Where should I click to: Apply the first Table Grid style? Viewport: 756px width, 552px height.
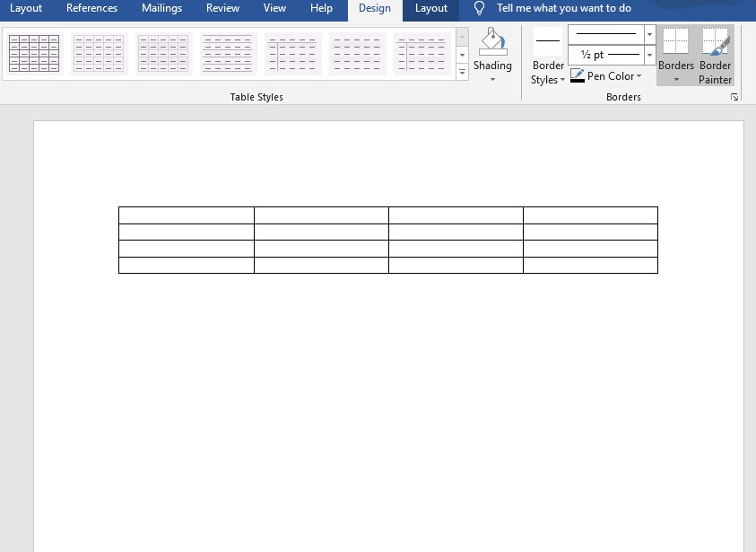tap(34, 54)
